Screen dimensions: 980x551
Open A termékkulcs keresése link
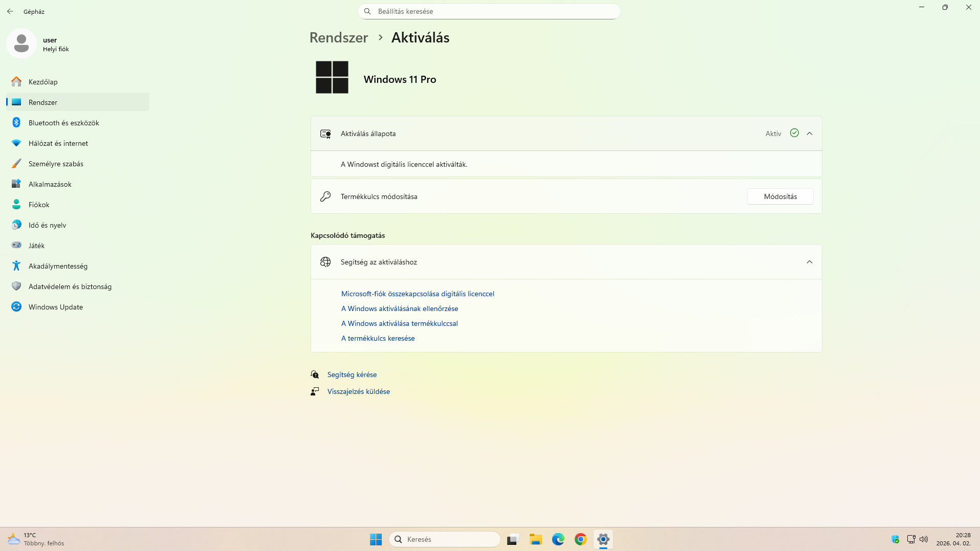point(378,338)
